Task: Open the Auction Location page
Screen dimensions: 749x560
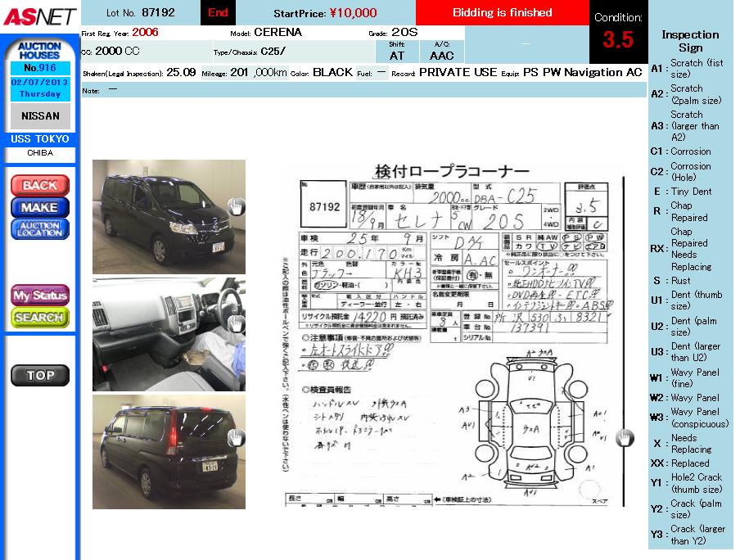Action: coord(39,229)
